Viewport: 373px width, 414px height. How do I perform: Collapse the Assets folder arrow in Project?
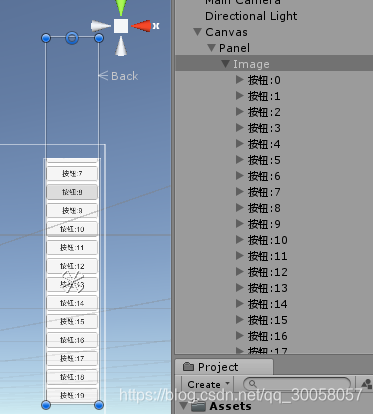[183, 406]
